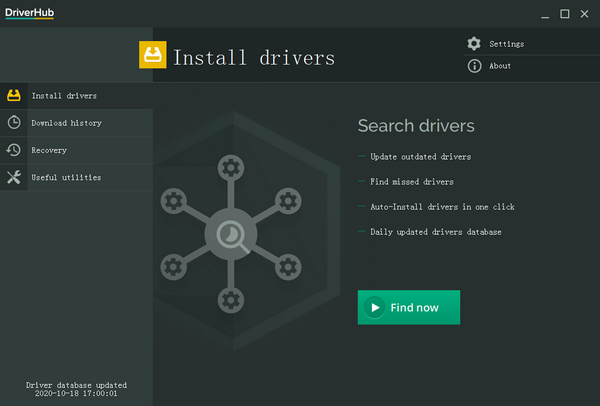Select Install drivers in the sidebar
The width and height of the screenshot is (600, 406).
[x=64, y=96]
